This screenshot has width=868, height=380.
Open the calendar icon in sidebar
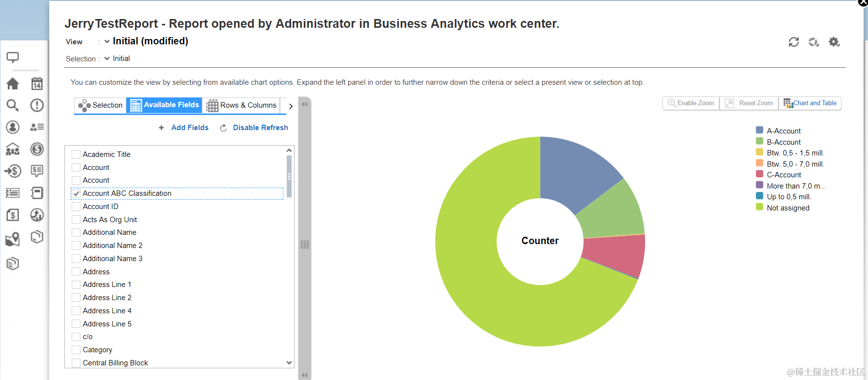[x=37, y=84]
